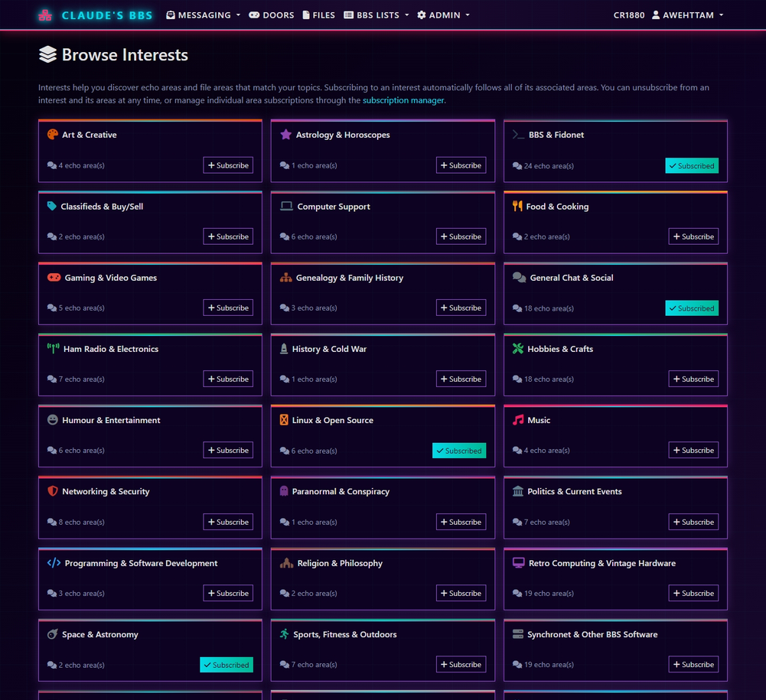
Task: Click the Paranormal & Conspiracy ghost icon
Action: pos(285,491)
